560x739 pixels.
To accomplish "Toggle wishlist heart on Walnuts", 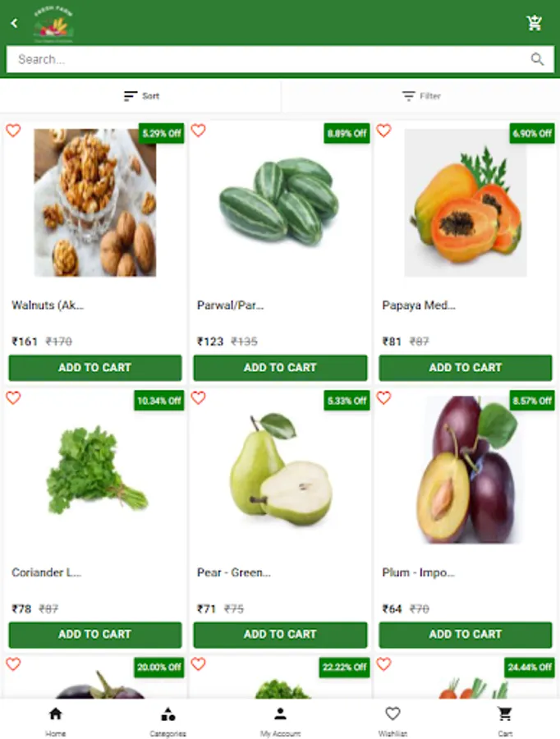I will tap(13, 130).
